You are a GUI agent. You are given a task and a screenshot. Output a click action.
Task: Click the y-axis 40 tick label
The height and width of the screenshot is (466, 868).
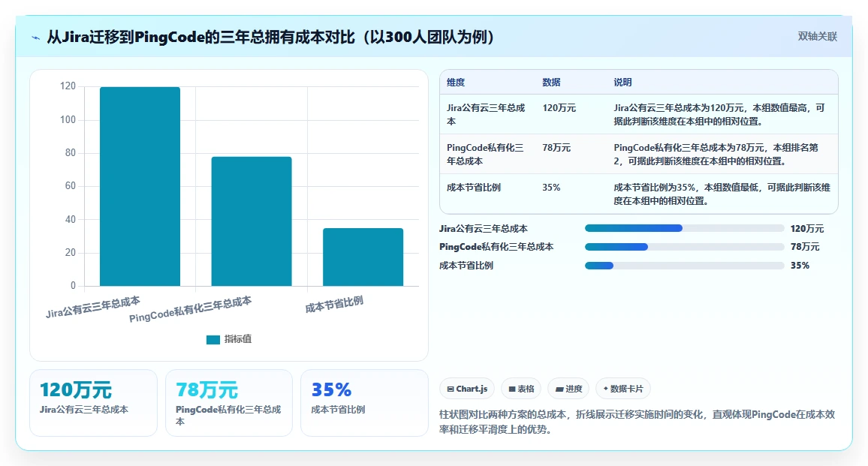tap(71, 219)
